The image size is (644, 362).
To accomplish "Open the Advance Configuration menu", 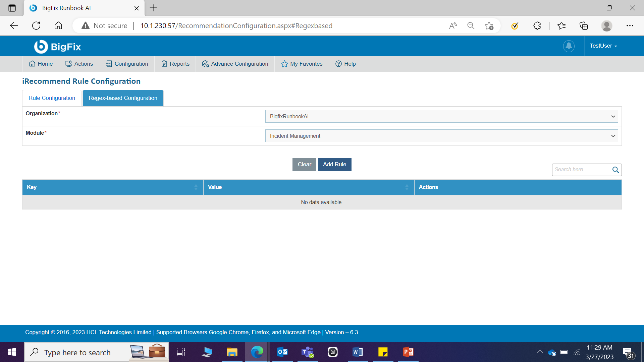I will pyautogui.click(x=235, y=64).
